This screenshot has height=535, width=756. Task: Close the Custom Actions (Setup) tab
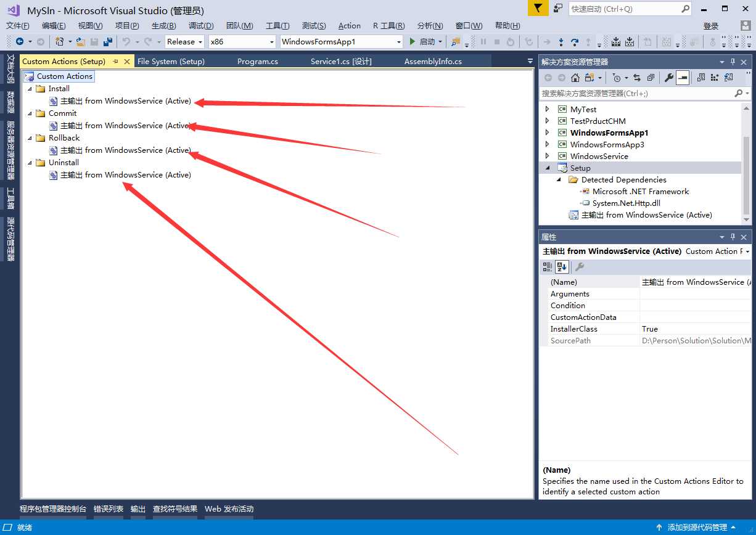[127, 62]
